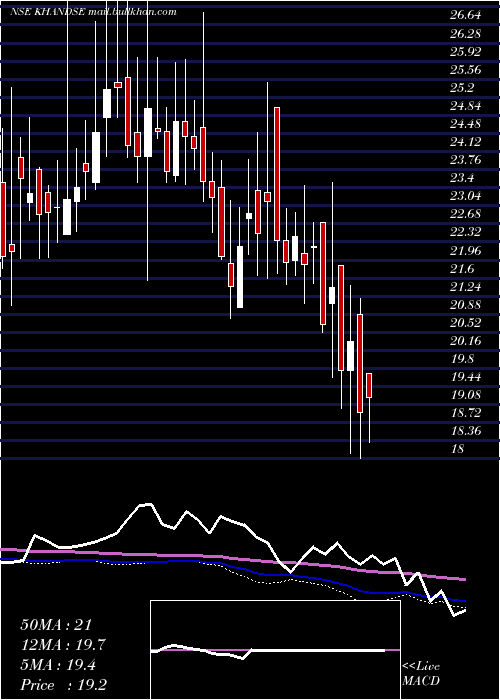
Task: Click the 24.12 price axis label
Action: (x=465, y=142)
